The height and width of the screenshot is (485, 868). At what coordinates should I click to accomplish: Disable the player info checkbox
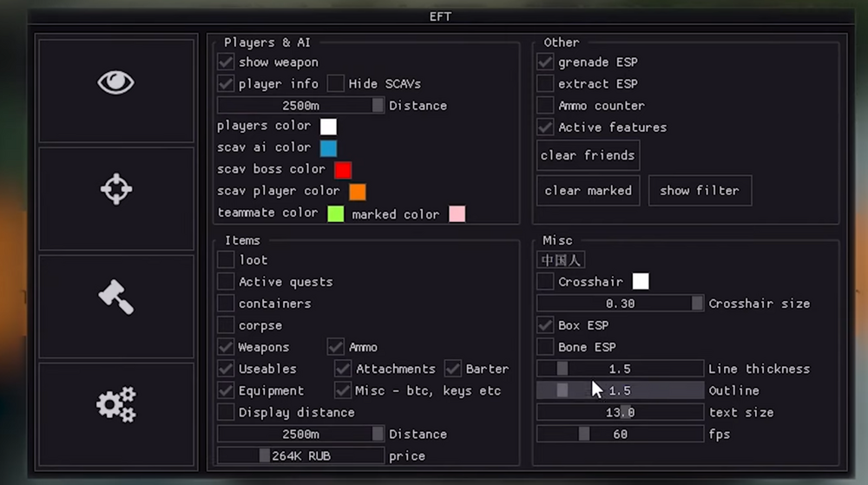point(226,83)
